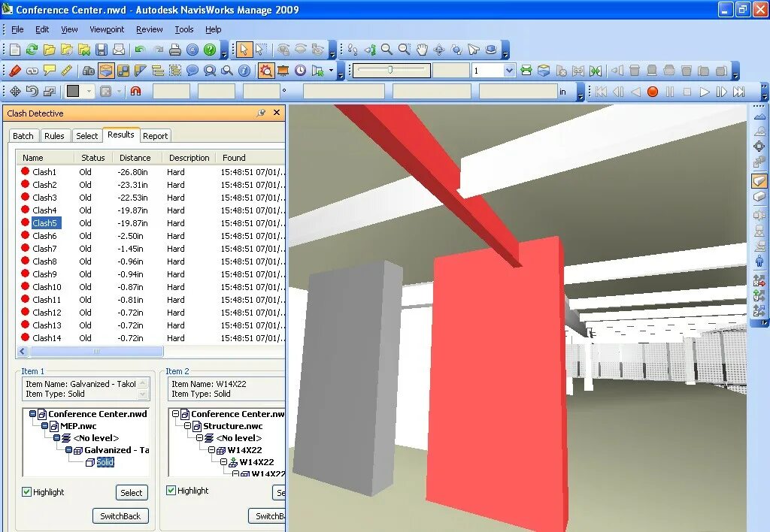Rewind animation to the start
770x532 pixels.
601,92
